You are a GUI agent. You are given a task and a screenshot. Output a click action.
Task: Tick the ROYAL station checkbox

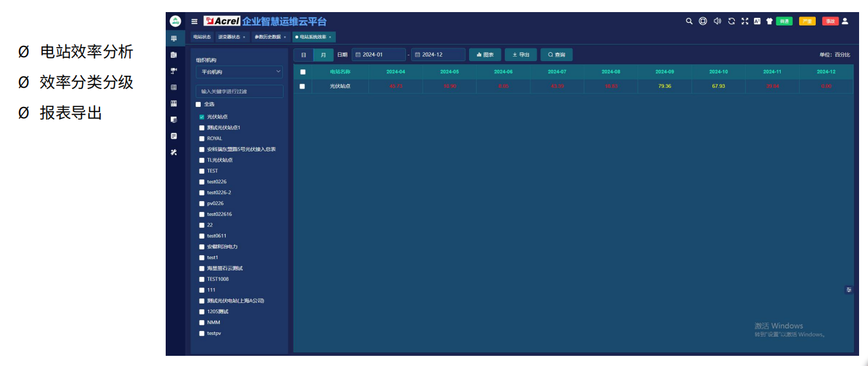(x=202, y=139)
